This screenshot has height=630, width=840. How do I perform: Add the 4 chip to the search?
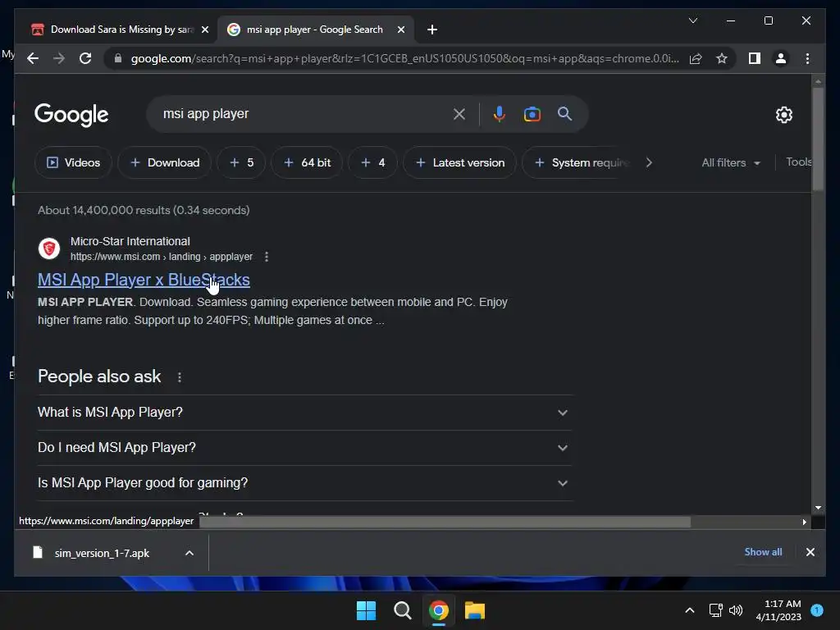(373, 162)
